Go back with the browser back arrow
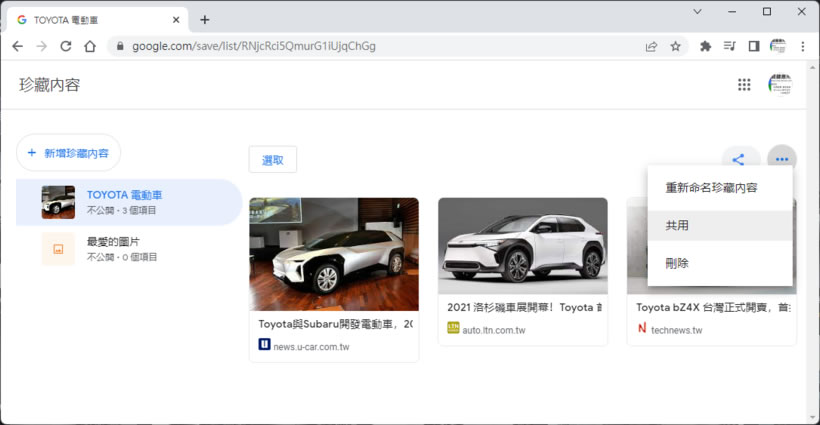The height and width of the screenshot is (425, 820). coord(17,47)
